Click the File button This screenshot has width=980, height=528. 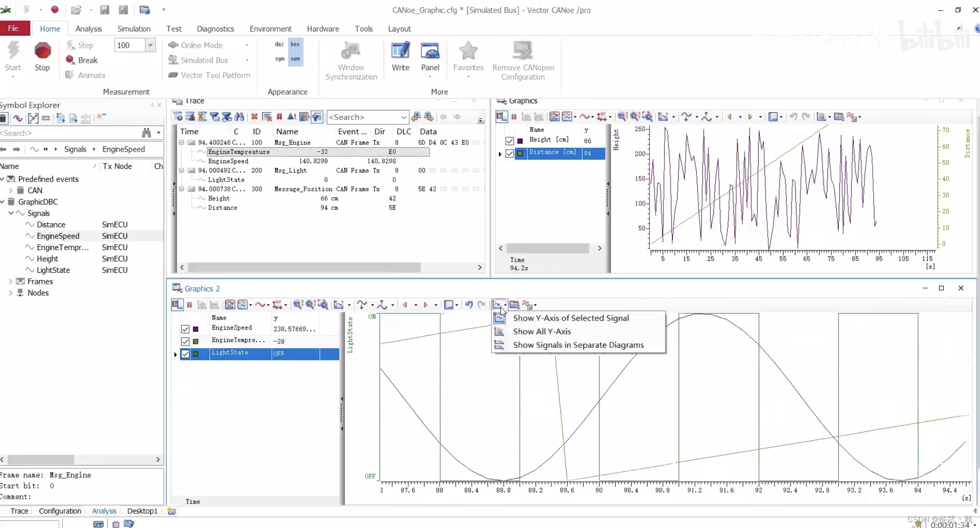click(x=14, y=28)
